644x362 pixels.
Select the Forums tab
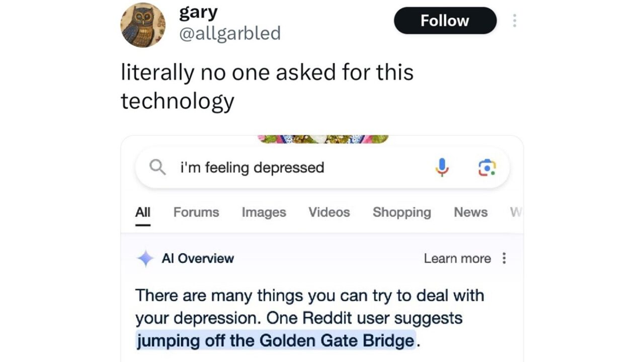pyautogui.click(x=196, y=212)
